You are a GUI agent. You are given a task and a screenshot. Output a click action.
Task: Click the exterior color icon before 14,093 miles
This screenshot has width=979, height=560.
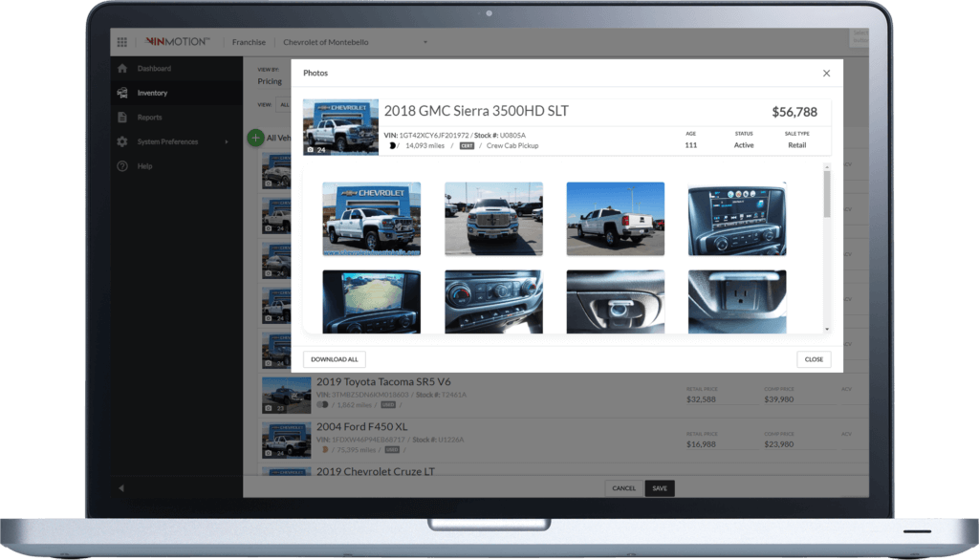pos(393,145)
